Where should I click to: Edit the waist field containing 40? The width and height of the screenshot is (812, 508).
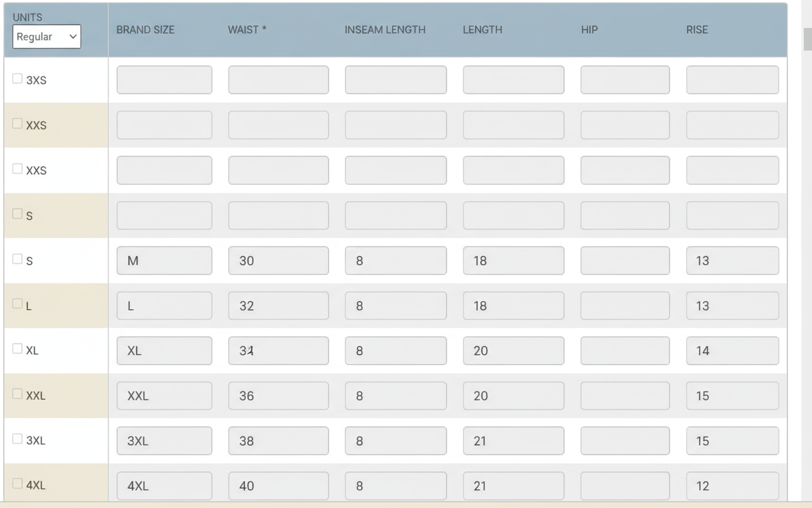point(278,486)
